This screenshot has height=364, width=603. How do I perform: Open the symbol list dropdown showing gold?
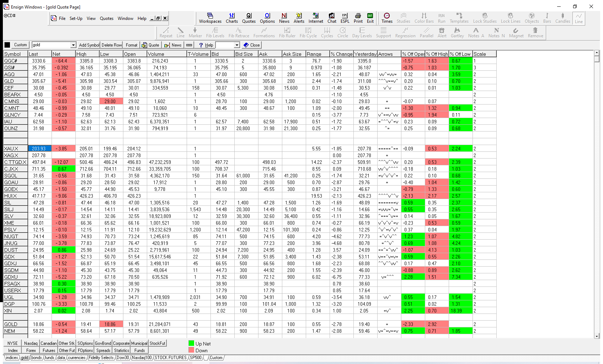click(73, 45)
